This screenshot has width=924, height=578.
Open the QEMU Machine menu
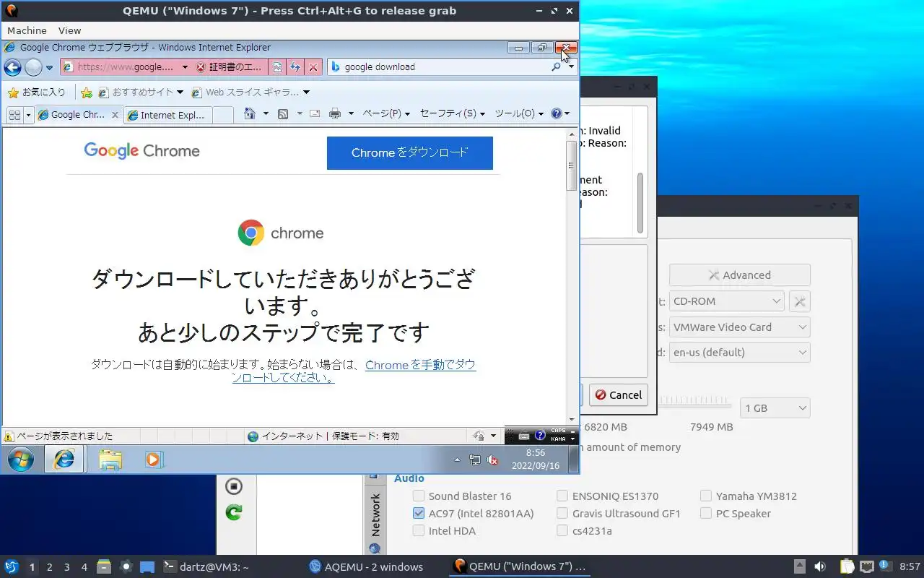27,30
